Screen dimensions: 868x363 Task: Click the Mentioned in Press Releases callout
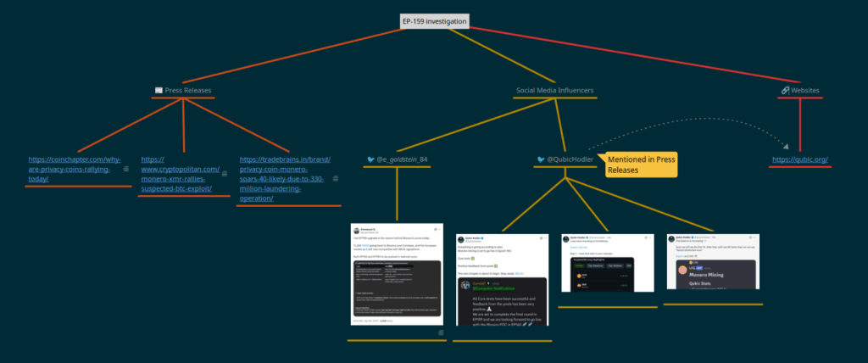(x=641, y=165)
